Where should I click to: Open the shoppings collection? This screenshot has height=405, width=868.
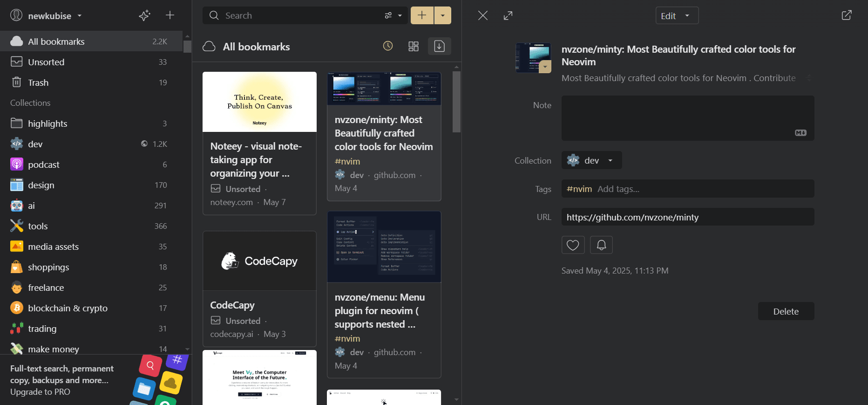[x=91, y=267]
